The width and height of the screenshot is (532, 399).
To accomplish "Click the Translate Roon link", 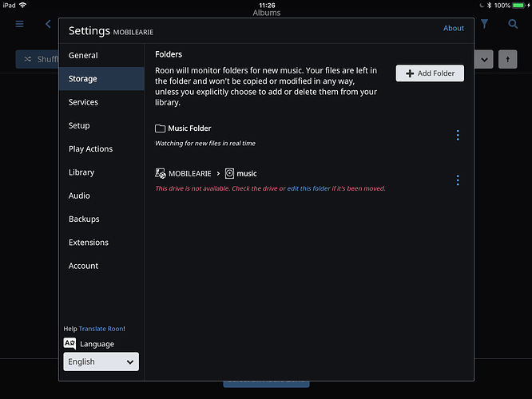I will 101,329.
